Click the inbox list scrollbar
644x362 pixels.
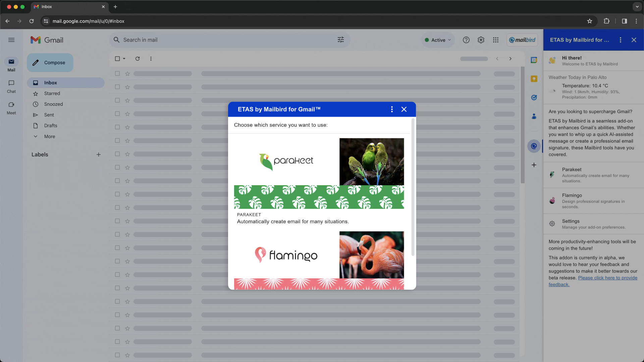point(523,125)
